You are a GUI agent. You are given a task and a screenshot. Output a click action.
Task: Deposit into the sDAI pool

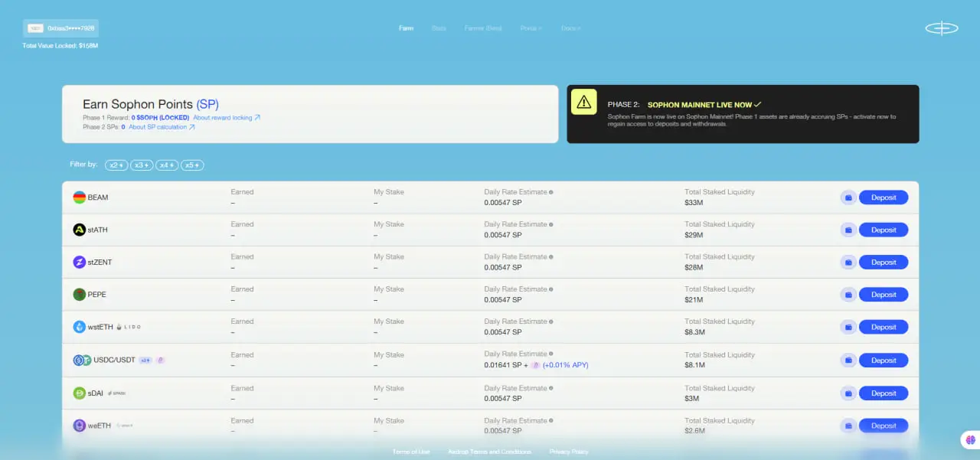884,393
